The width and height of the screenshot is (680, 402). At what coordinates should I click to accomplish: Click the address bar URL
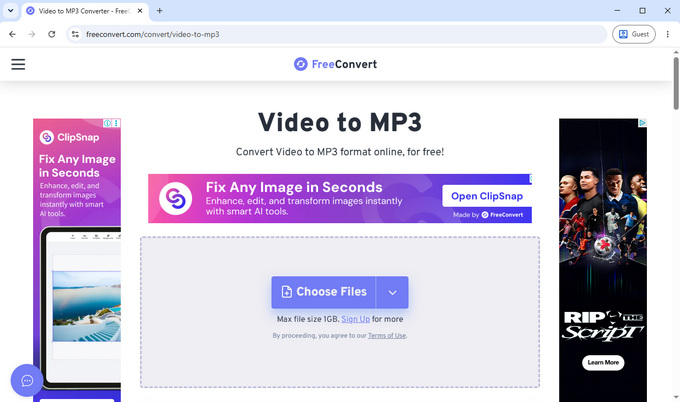tap(153, 34)
